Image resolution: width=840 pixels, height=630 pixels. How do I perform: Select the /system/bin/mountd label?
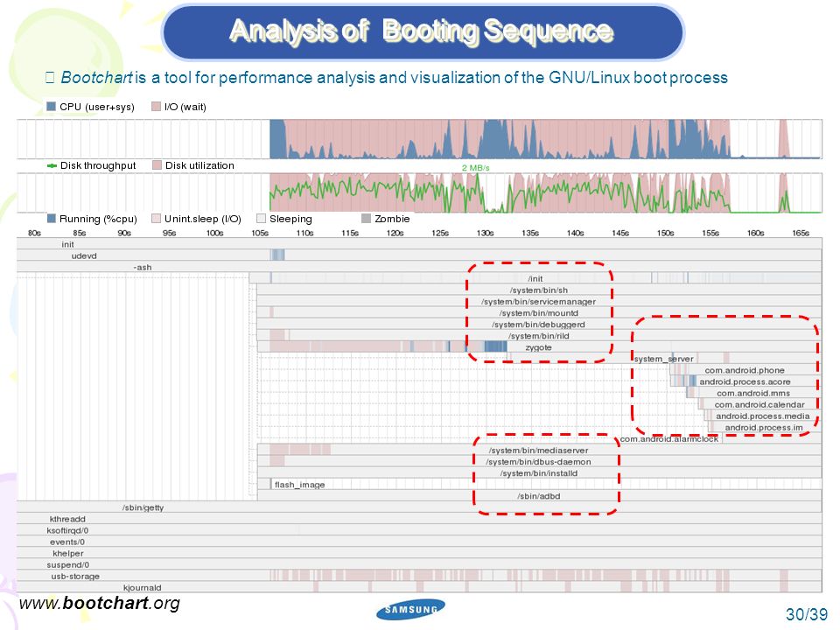538,313
